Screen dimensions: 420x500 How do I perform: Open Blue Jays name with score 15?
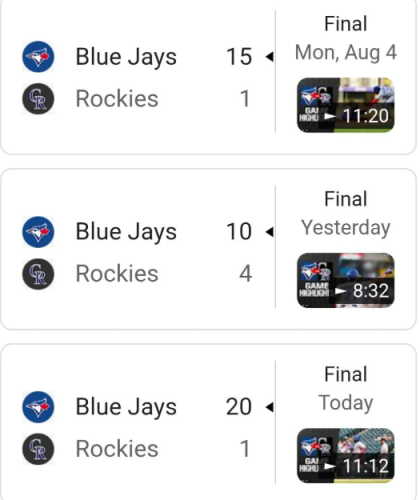(126, 57)
